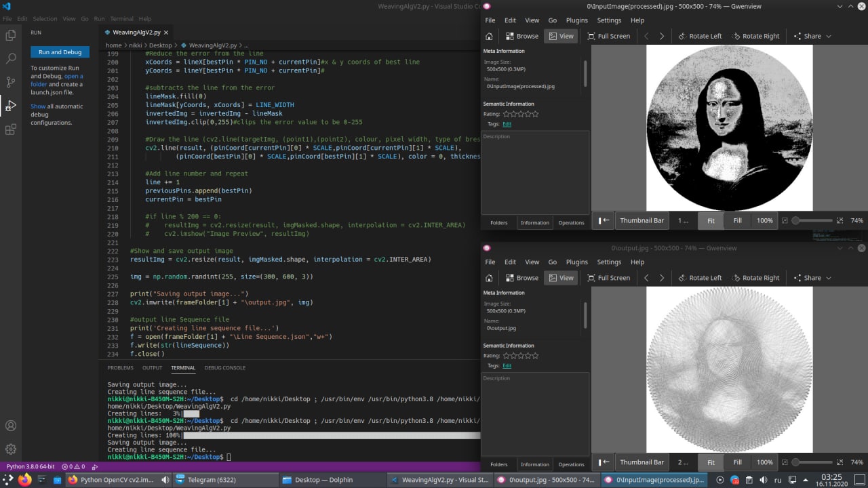Click Description field in output.jpg window
This screenshot has width=868, height=488.
(x=535, y=413)
